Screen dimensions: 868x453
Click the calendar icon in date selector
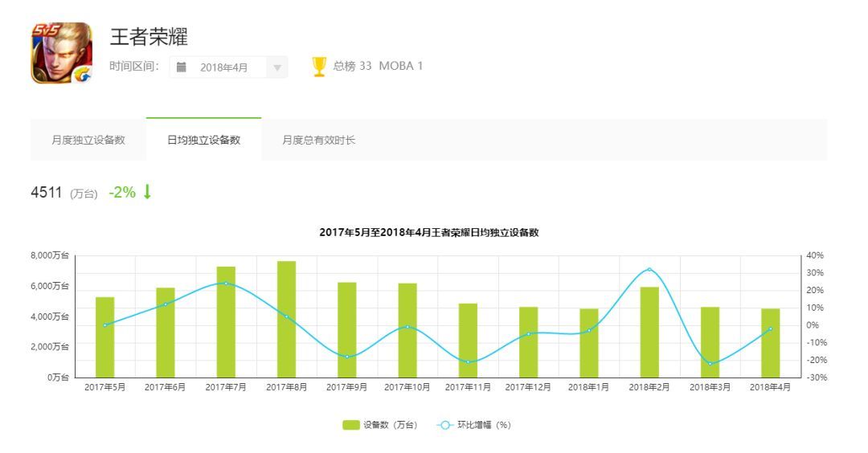click(x=181, y=67)
